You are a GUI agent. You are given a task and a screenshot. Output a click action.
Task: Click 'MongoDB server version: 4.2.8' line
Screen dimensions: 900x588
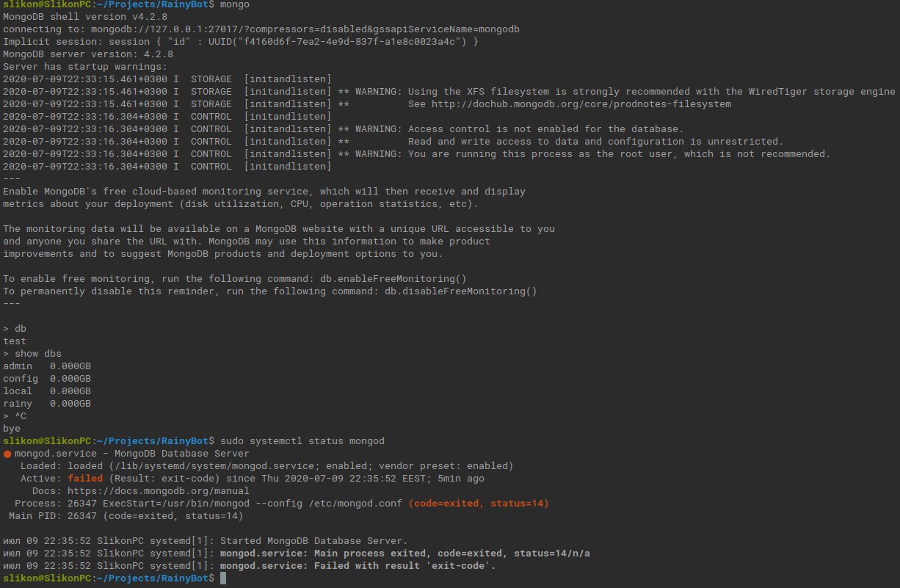(x=88, y=54)
